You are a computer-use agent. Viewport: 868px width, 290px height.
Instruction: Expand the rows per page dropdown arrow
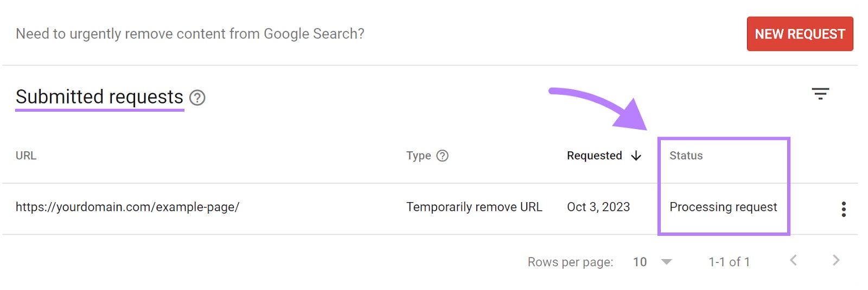(667, 262)
